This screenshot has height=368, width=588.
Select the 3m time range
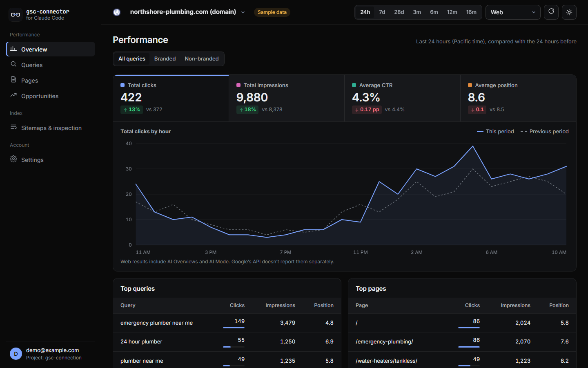(x=417, y=12)
